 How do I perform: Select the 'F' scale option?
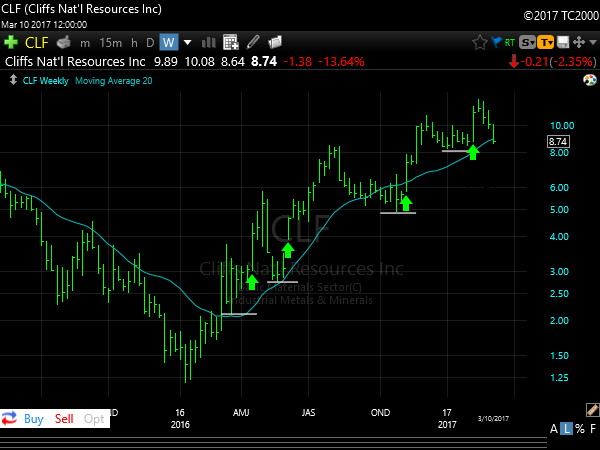593,429
